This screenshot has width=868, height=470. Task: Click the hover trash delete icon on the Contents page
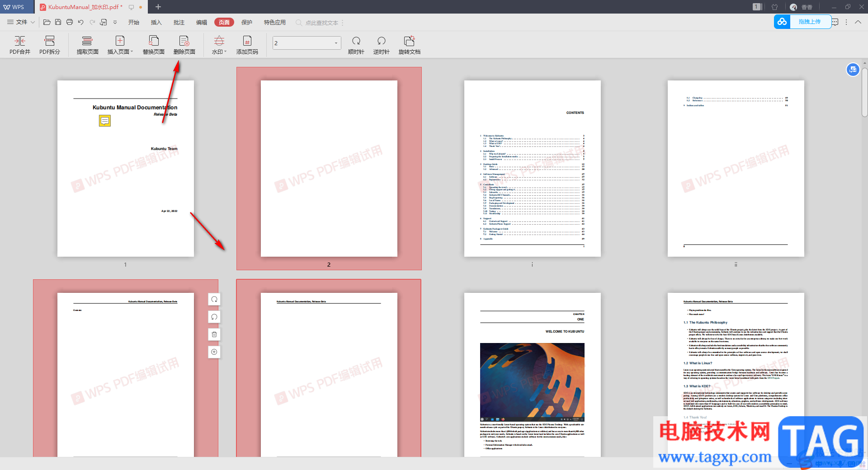coord(214,334)
